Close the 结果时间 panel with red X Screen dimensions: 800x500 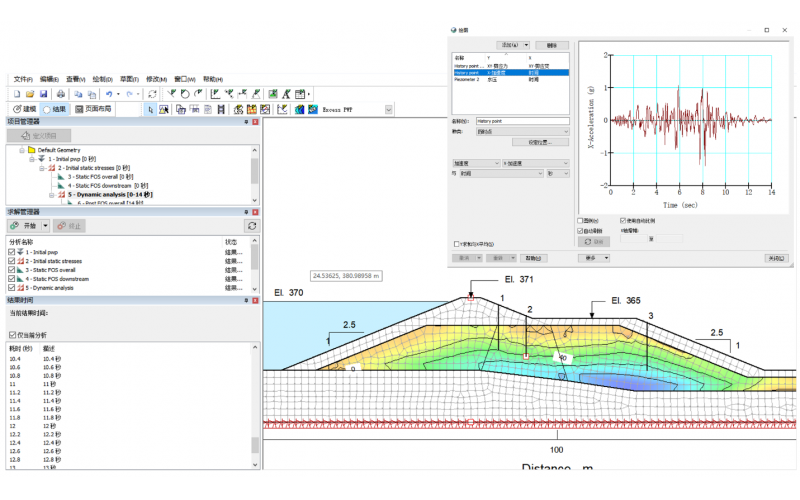click(x=255, y=299)
